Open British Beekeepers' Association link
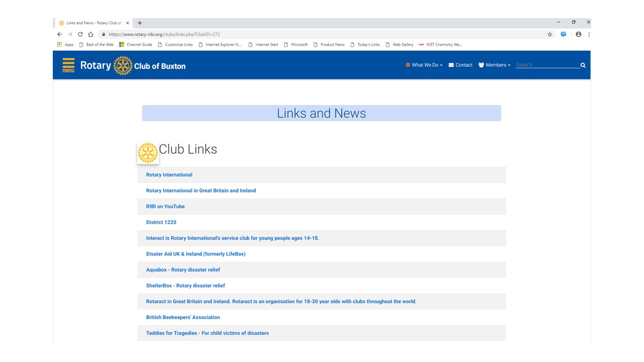Image resolution: width=644 pixels, height=362 pixels. 183,317
